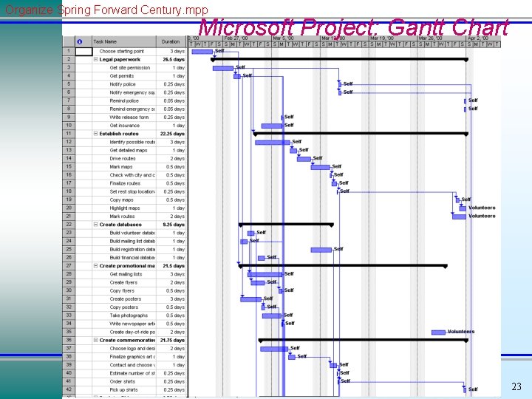The image size is (532, 399).
Task: Select the 'Get permits' task name
Action: click(x=121, y=76)
